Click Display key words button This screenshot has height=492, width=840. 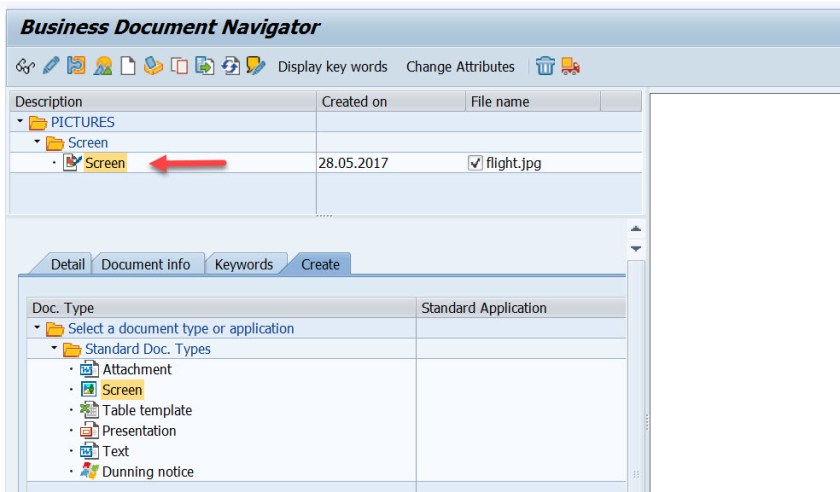coord(332,67)
